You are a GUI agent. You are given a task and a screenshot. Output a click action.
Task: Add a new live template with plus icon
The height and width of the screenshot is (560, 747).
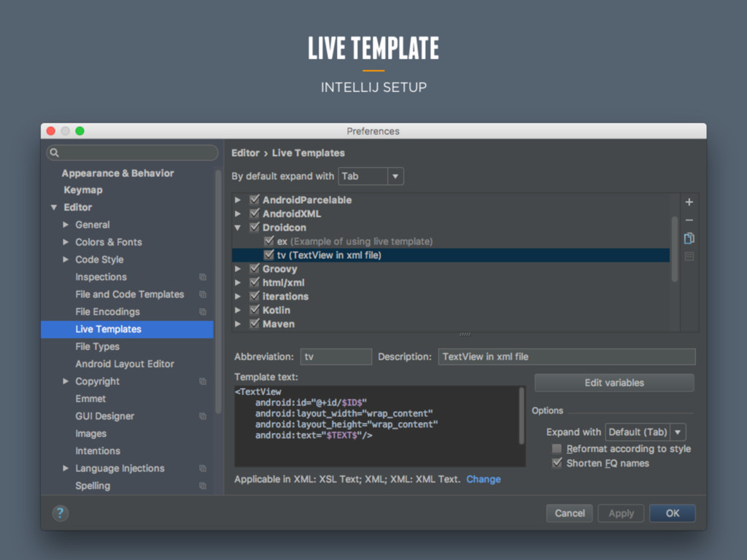pos(689,203)
